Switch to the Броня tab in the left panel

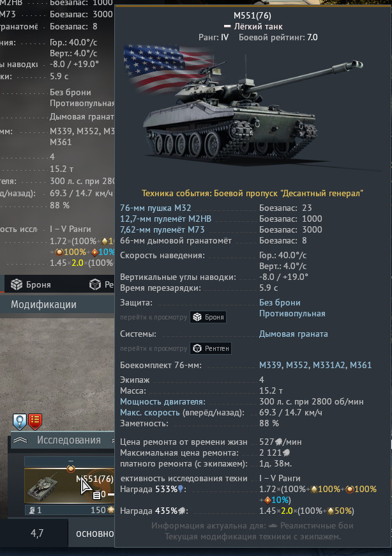[31, 284]
